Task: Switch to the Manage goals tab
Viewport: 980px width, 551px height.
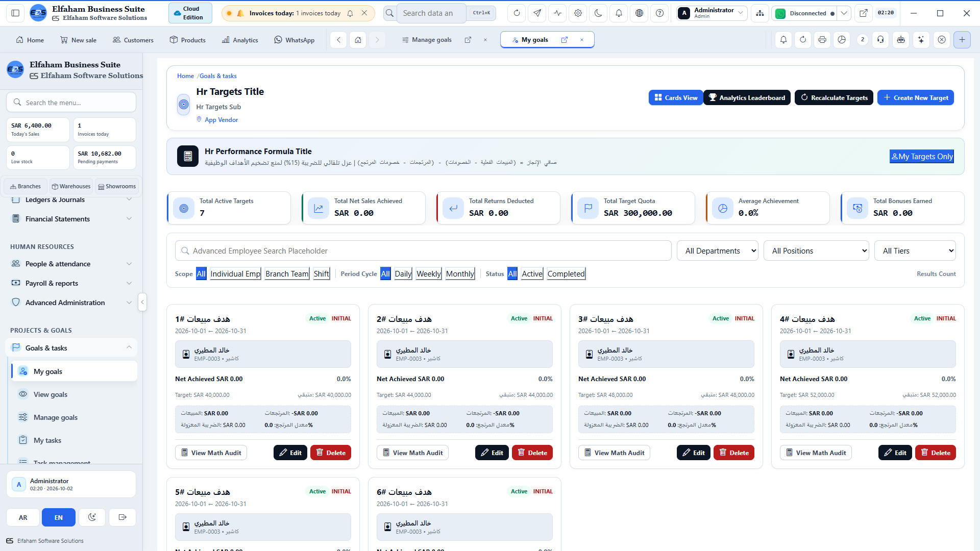Action: pyautogui.click(x=431, y=40)
